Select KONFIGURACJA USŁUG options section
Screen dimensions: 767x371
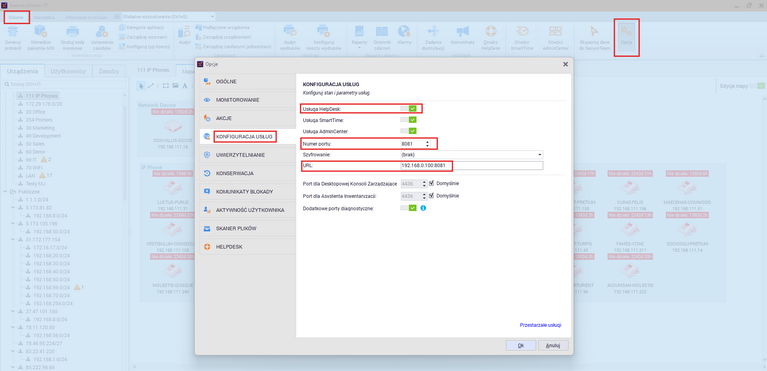[248, 137]
